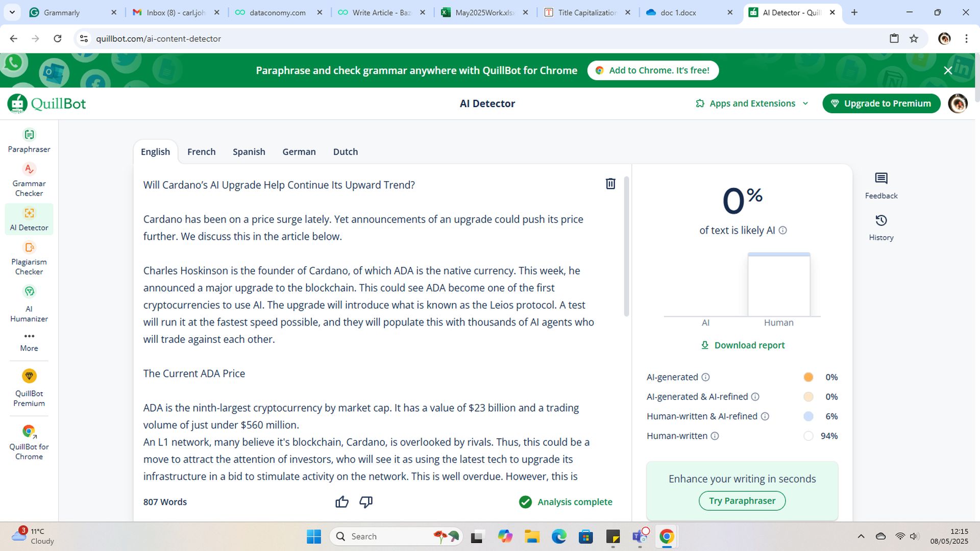Click the taskbar Search box

click(x=396, y=537)
